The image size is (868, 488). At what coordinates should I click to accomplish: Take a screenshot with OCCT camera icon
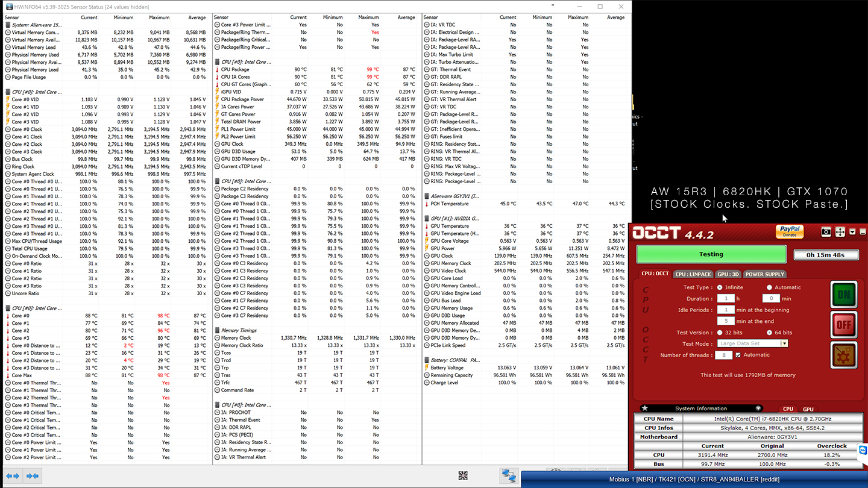coord(826,232)
